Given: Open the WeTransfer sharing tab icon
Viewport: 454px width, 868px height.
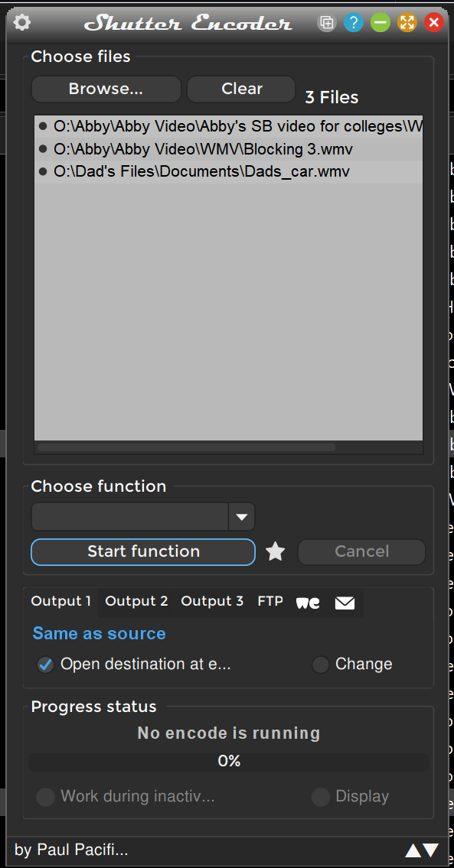Looking at the screenshot, I should click(x=307, y=602).
